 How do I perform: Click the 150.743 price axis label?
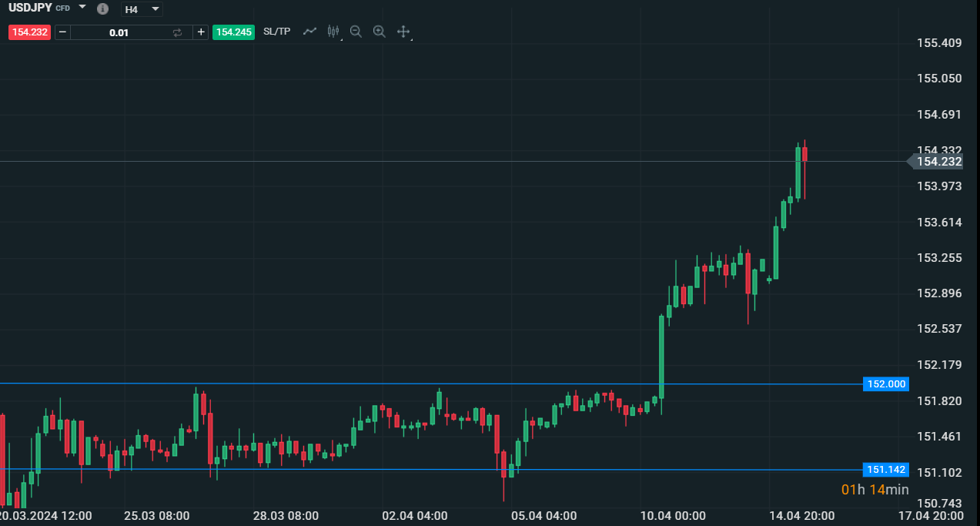pyautogui.click(x=940, y=503)
